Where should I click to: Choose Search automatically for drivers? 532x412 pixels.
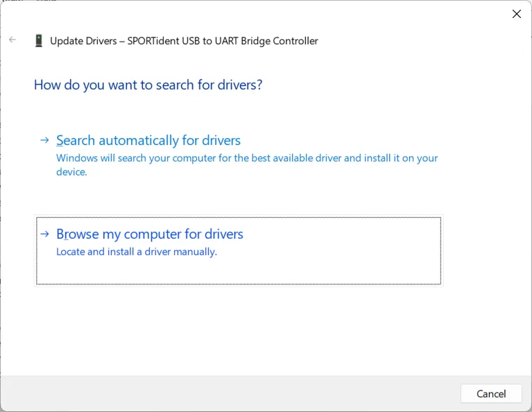point(148,140)
